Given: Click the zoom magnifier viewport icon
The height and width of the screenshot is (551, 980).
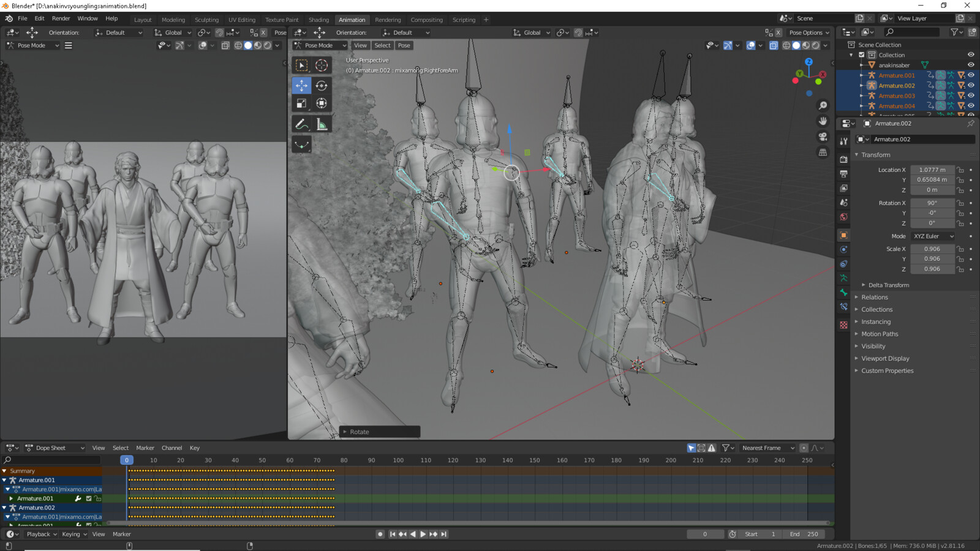Looking at the screenshot, I should coord(823,106).
